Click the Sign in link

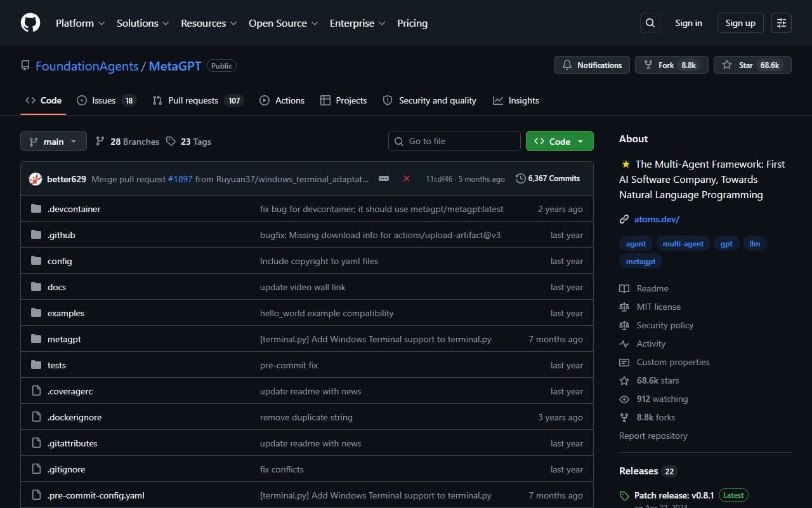[688, 23]
